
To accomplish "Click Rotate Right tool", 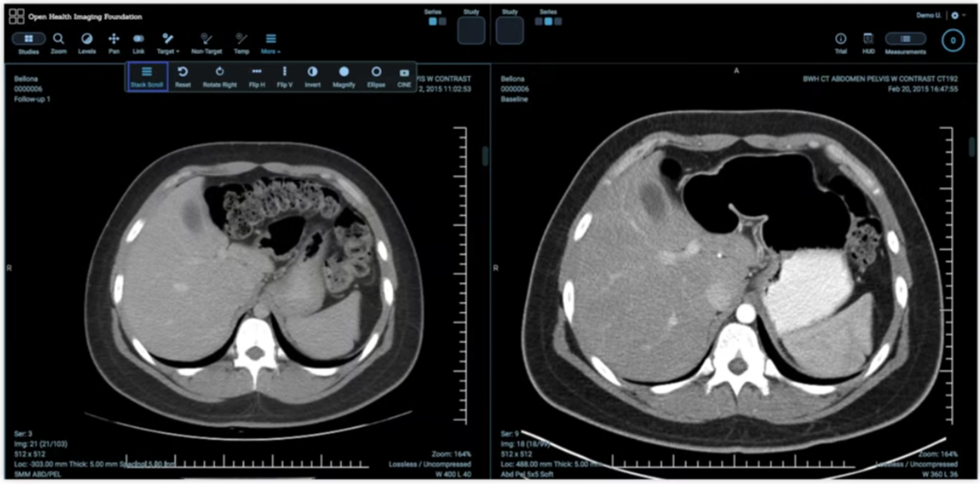I will 220,77.
